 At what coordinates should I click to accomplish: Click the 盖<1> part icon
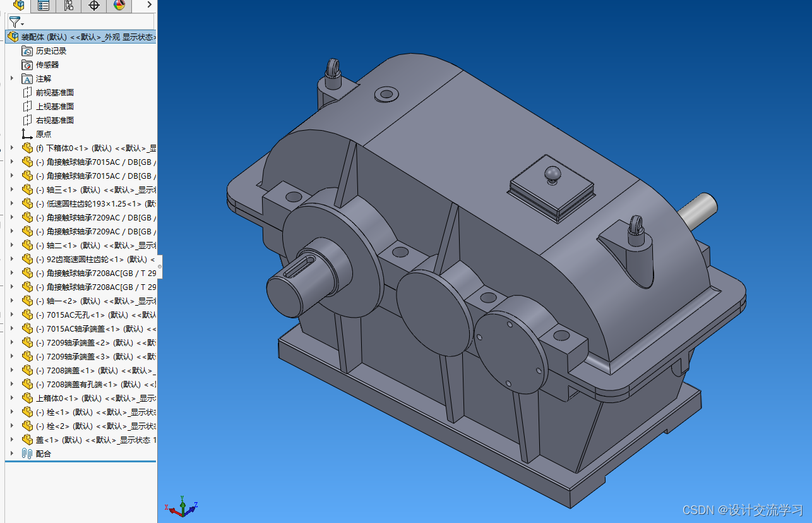coord(27,440)
